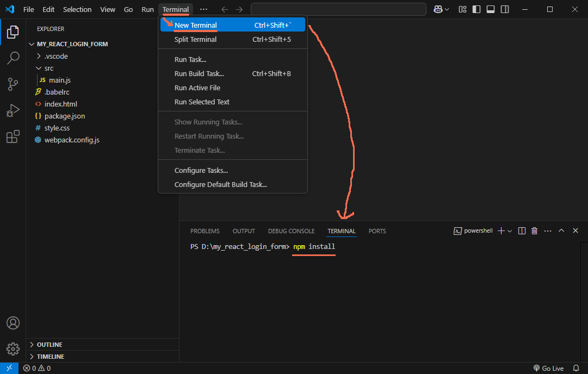The height and width of the screenshot is (374, 588).
Task: Open Manage settings gear icon
Action: [x=13, y=348]
